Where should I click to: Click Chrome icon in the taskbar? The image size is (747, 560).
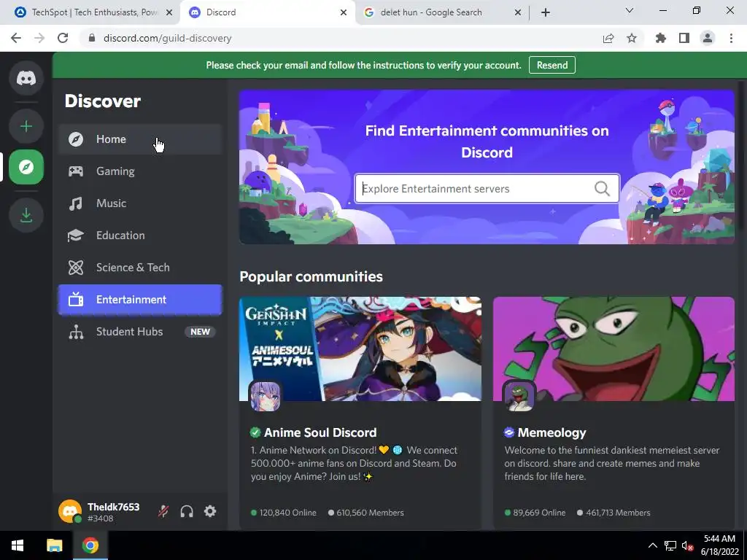pyautogui.click(x=90, y=545)
